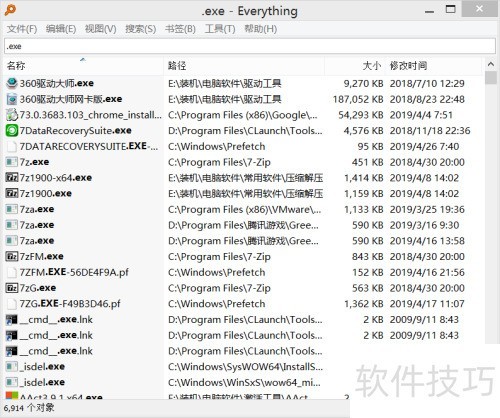This screenshot has width=500, height=418.
Task: Open the 书签(B) menu
Action: point(180,29)
